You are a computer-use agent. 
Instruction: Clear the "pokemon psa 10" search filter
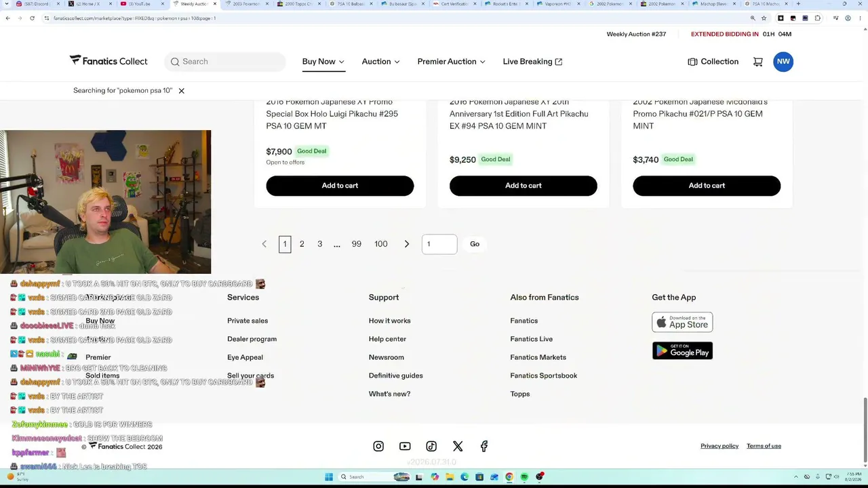point(181,90)
